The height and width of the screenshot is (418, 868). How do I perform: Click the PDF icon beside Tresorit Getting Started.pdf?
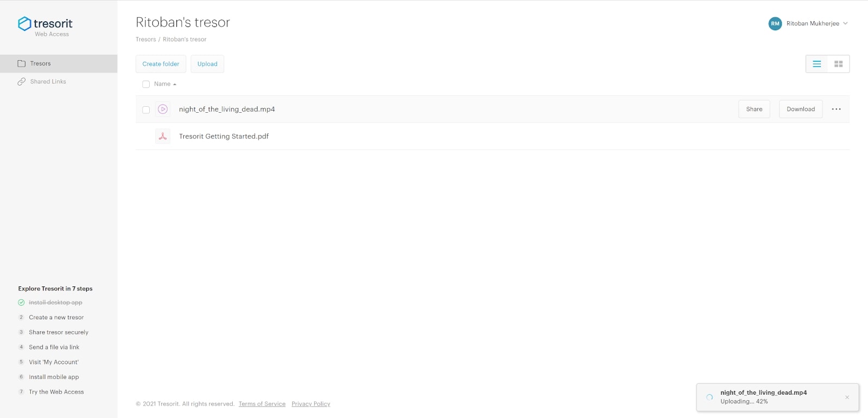point(162,136)
